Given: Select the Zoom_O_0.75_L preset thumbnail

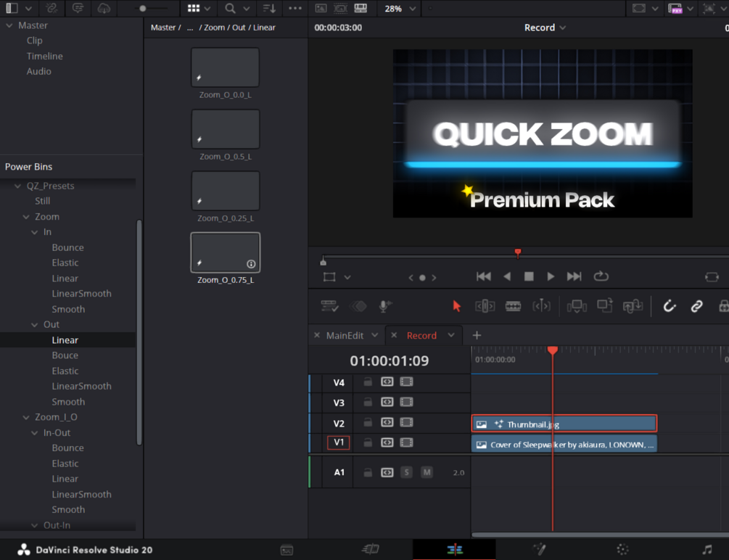Looking at the screenshot, I should (x=226, y=252).
